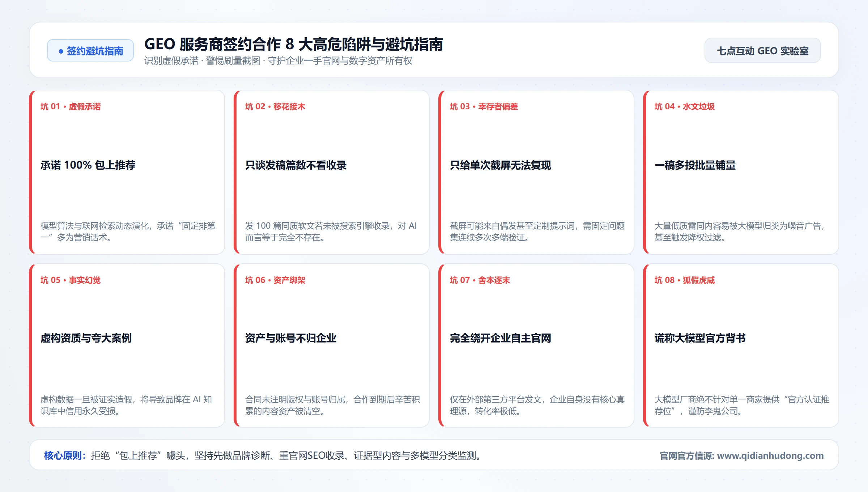Select heading 只谈发稿篇数不看收录
Viewport: 868px width, 492px height.
(x=295, y=165)
